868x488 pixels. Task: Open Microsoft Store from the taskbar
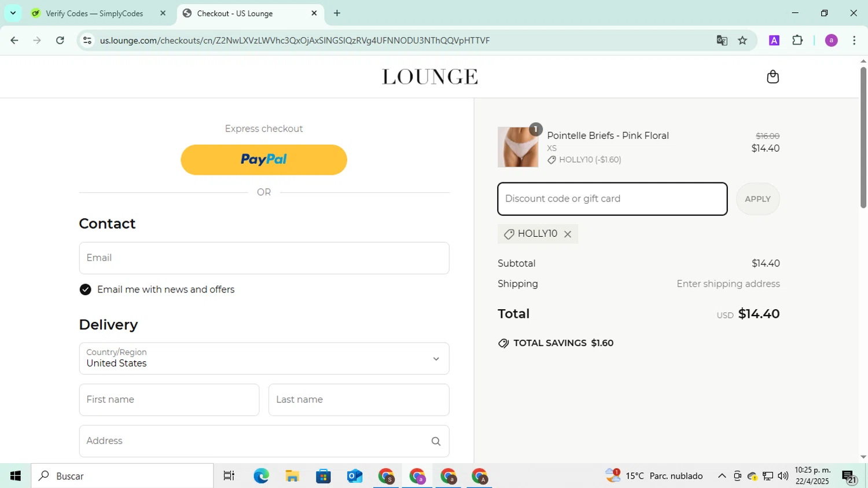tap(323, 476)
